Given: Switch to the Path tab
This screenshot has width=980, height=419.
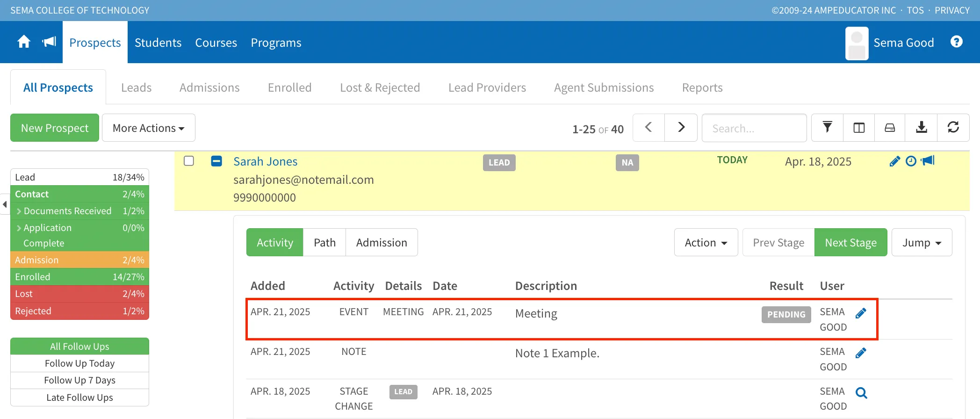Looking at the screenshot, I should (324, 242).
